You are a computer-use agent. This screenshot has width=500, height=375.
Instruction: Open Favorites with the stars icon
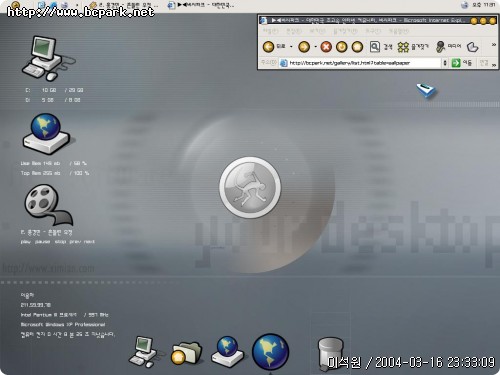(x=403, y=47)
